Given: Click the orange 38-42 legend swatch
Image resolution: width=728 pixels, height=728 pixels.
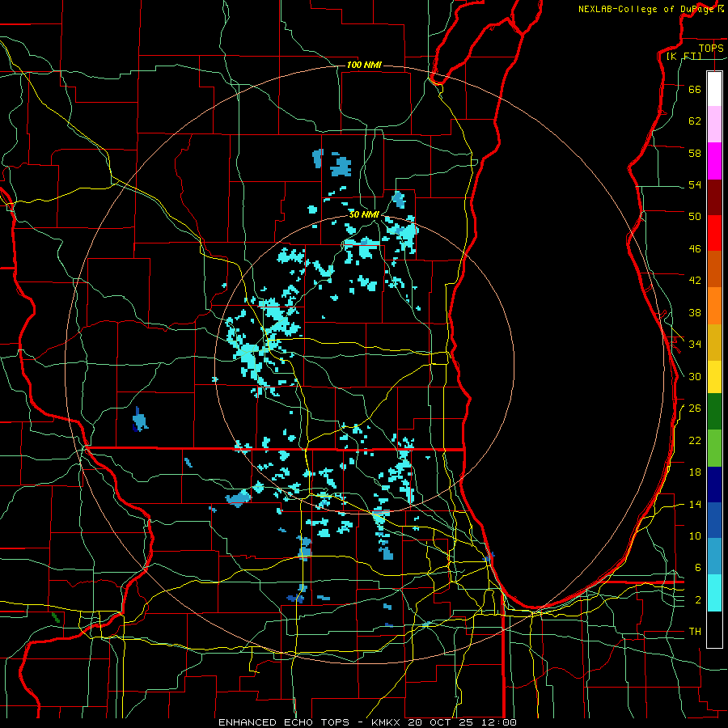Looking at the screenshot, I should [x=714, y=306].
